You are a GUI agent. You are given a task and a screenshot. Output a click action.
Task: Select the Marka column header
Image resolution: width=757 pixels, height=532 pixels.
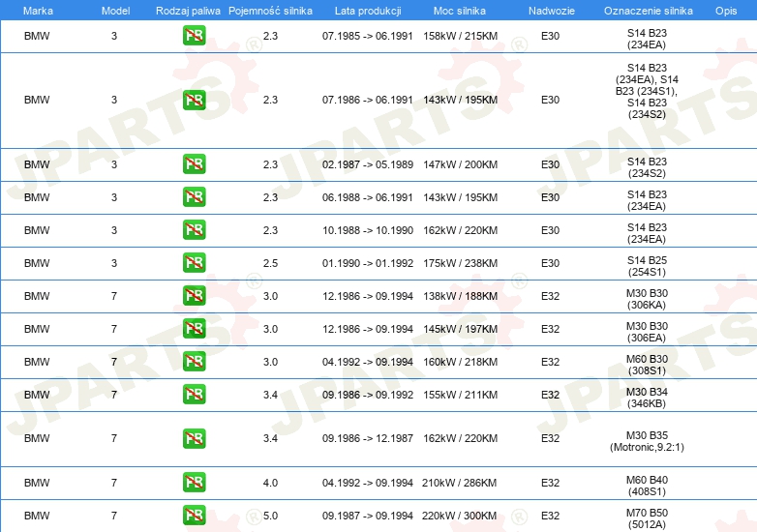coord(37,10)
